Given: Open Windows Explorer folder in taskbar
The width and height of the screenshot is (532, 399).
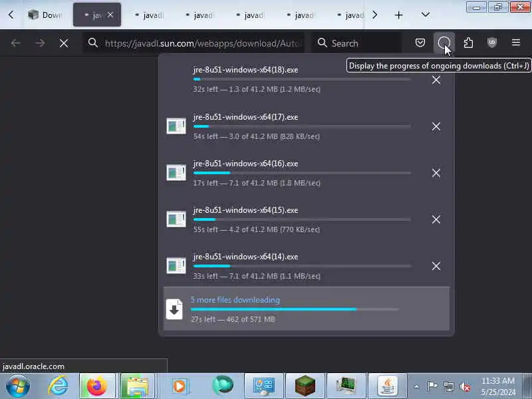Looking at the screenshot, I should 137,386.
